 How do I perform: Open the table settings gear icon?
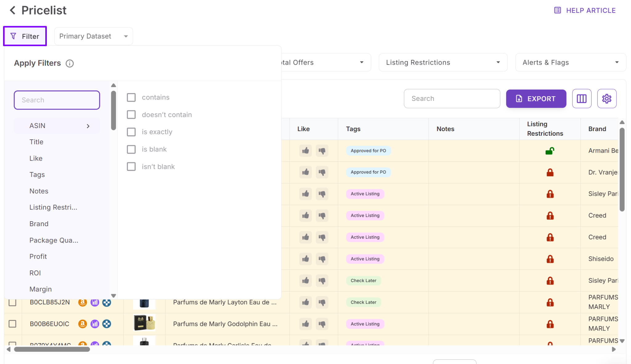[606, 98]
